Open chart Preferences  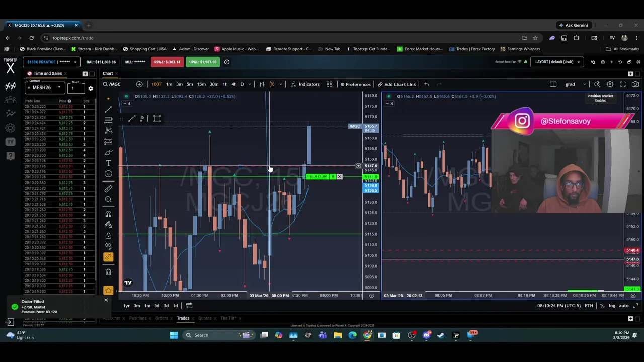(355, 84)
